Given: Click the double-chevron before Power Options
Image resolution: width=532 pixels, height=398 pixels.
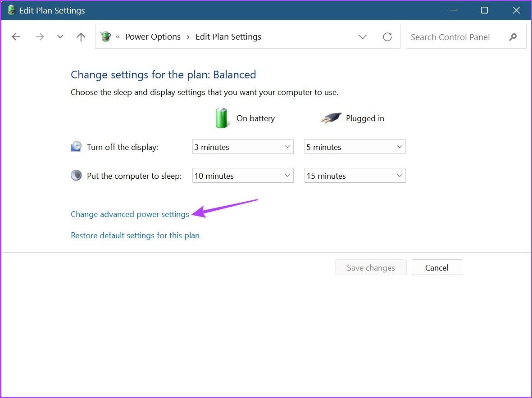Looking at the screenshot, I should pyautogui.click(x=118, y=36).
